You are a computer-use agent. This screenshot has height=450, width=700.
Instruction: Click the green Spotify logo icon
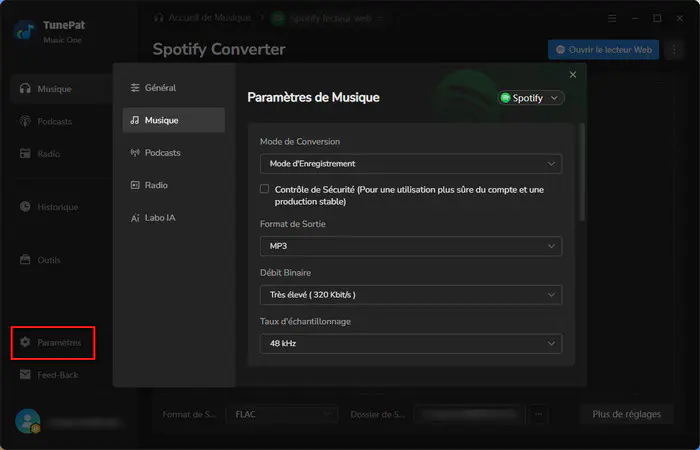coord(505,98)
